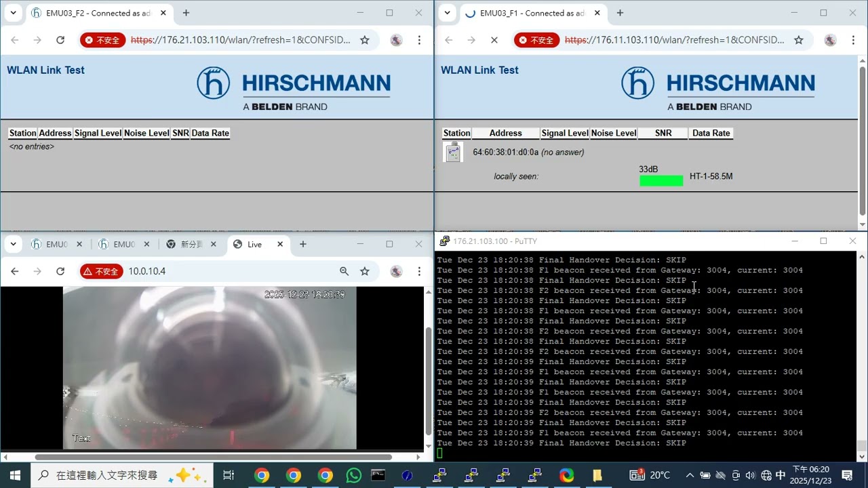This screenshot has width=868, height=488.
Task: Close the 新分頁 tab
Action: (214, 244)
